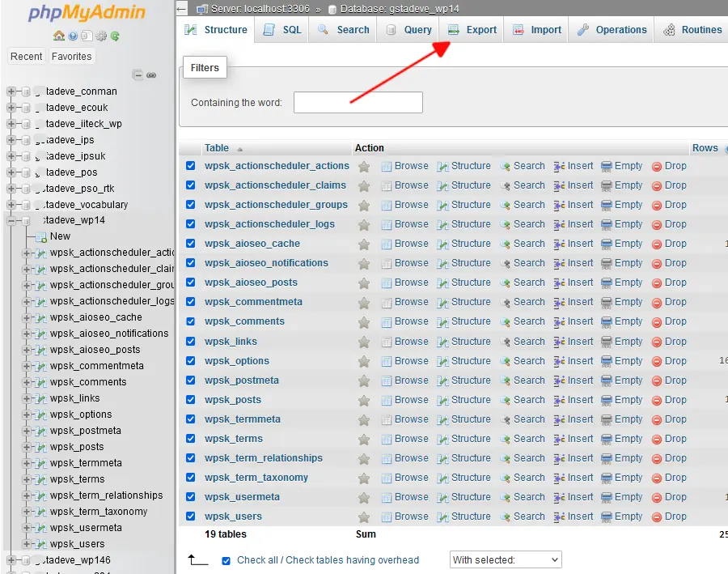This screenshot has height=574, width=728.
Task: Sort by the Rows column header
Action: [x=705, y=148]
